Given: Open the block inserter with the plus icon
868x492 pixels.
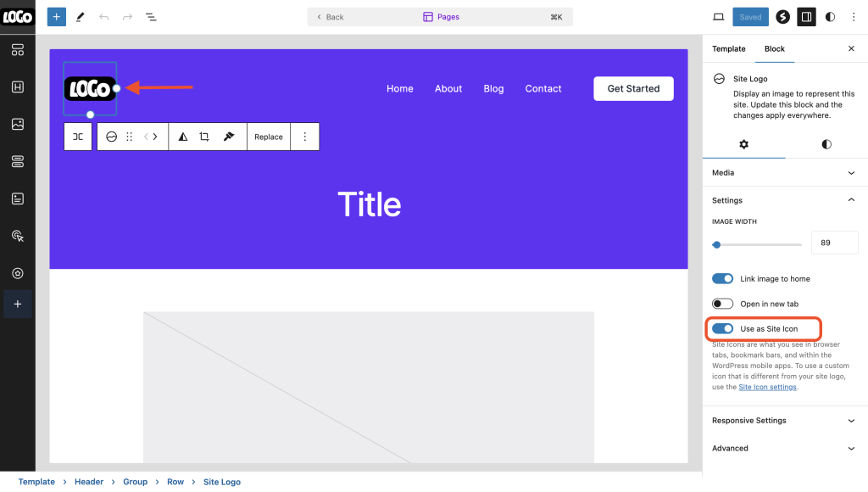Looking at the screenshot, I should 56,16.
